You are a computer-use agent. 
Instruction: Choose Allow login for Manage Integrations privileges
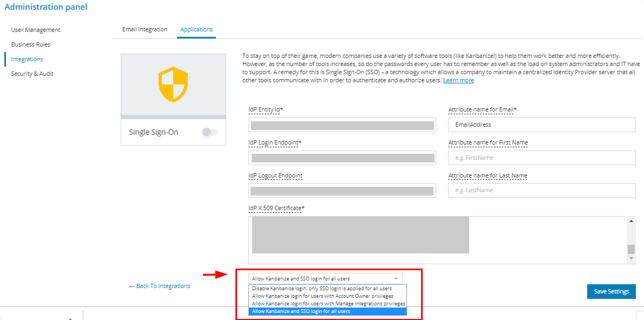click(x=327, y=304)
